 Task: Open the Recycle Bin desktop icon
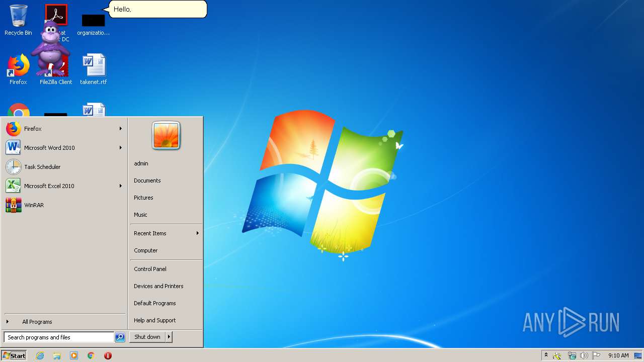tap(18, 20)
